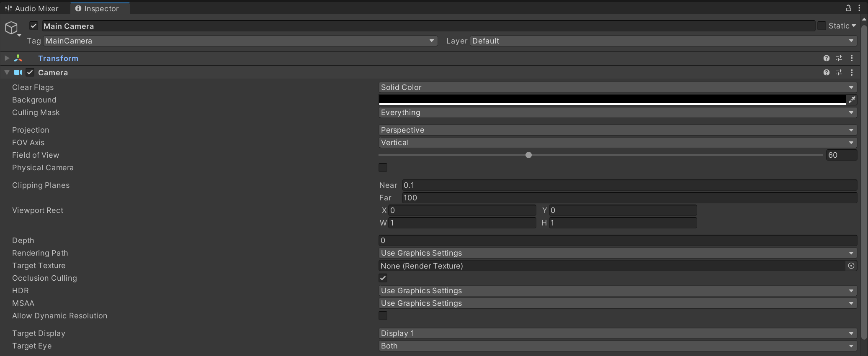The width and height of the screenshot is (868, 356).
Task: Open Target Texture object picker
Action: (851, 266)
